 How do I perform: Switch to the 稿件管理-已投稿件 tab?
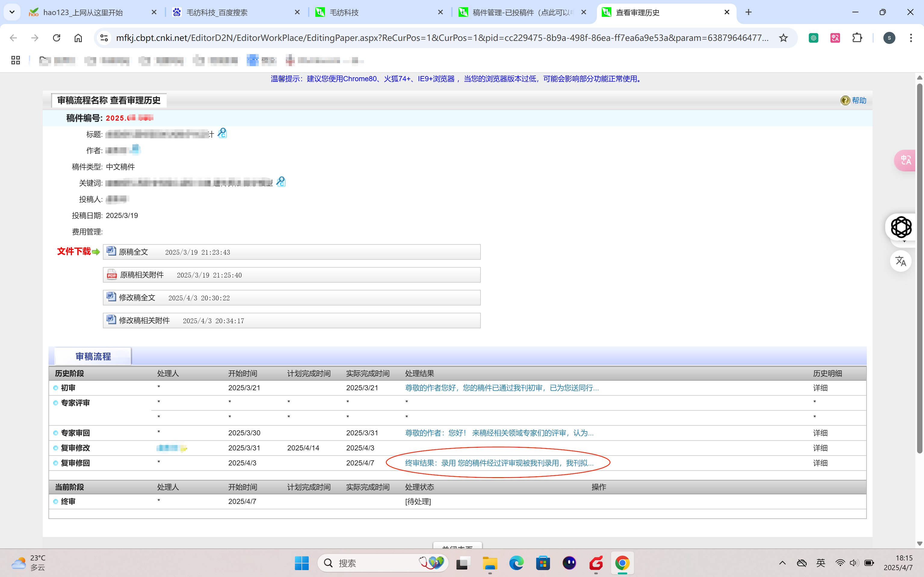[x=521, y=13]
